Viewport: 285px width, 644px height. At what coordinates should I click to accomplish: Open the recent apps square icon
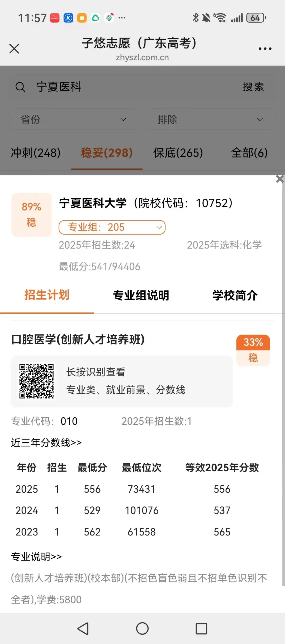201,628
